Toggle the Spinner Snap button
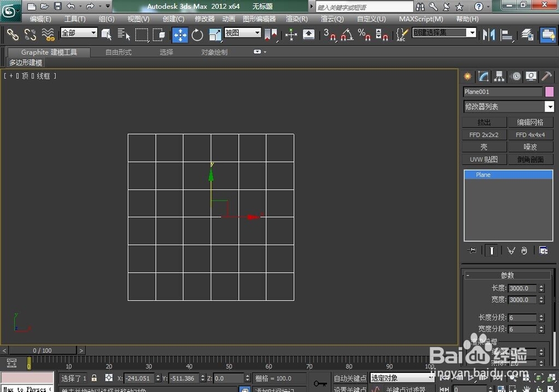The image size is (559, 392). (x=381, y=35)
